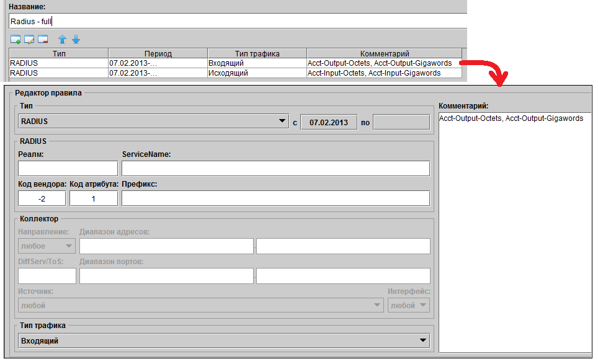598x364 pixels.
Task: Click the first Диапазон портов field
Action: point(166,276)
